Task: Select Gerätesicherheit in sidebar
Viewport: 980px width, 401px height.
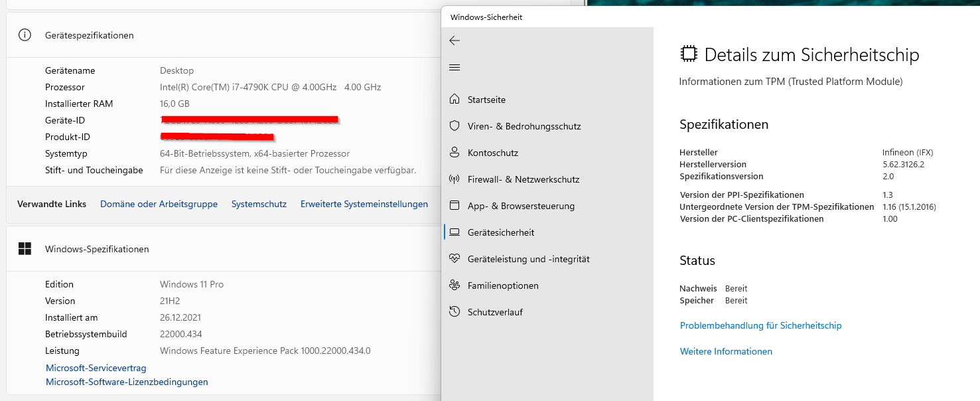Action: coord(501,232)
